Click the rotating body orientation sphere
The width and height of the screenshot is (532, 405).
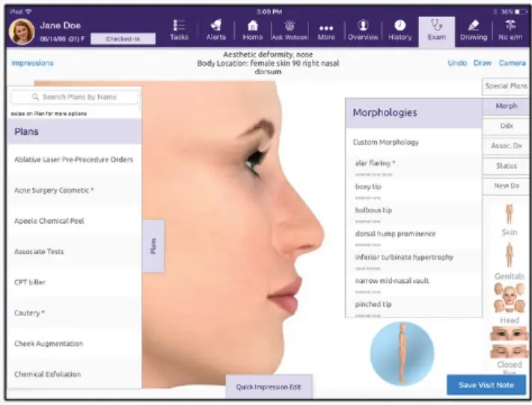tap(402, 353)
